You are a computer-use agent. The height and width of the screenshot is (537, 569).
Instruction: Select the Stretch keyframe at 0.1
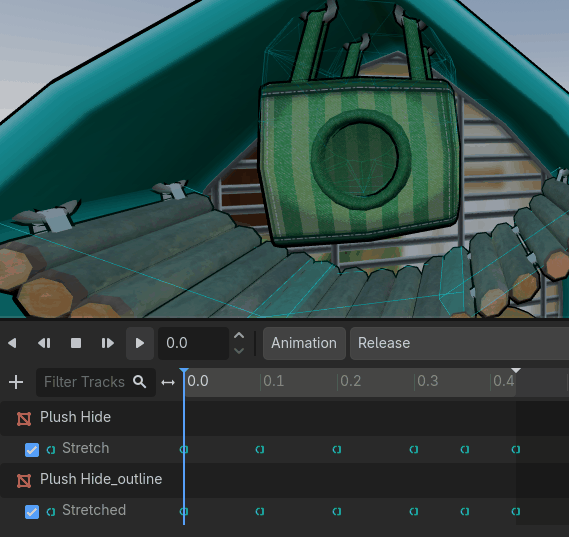(260, 450)
